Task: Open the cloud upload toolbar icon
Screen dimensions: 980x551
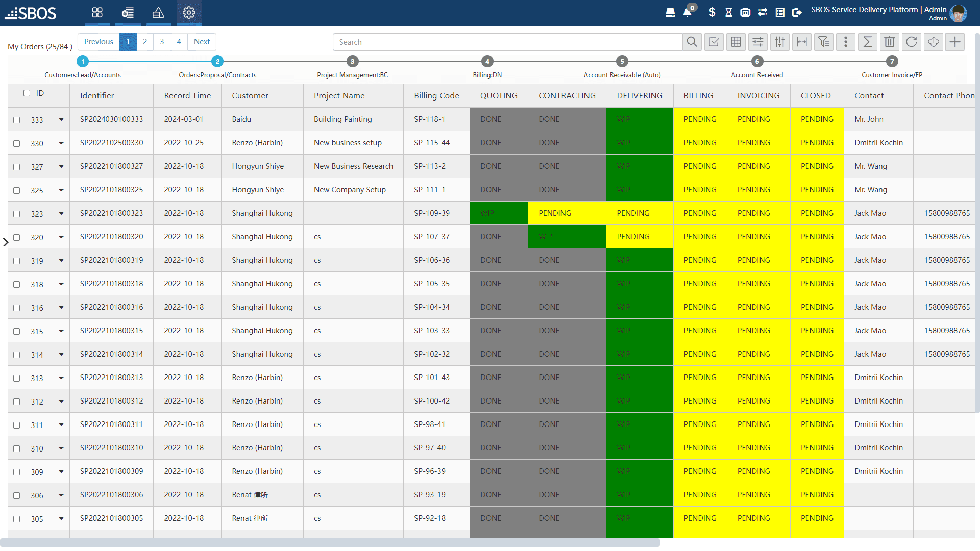Action: [933, 42]
